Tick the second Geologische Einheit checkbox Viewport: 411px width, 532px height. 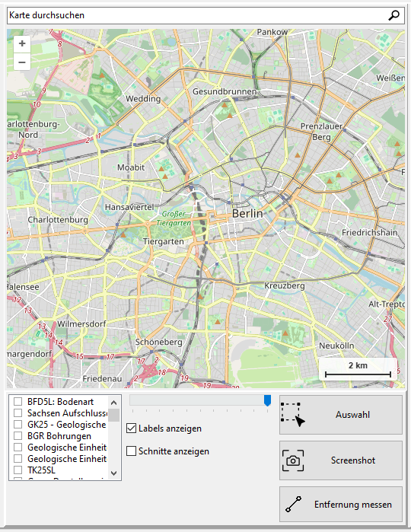pyautogui.click(x=18, y=459)
